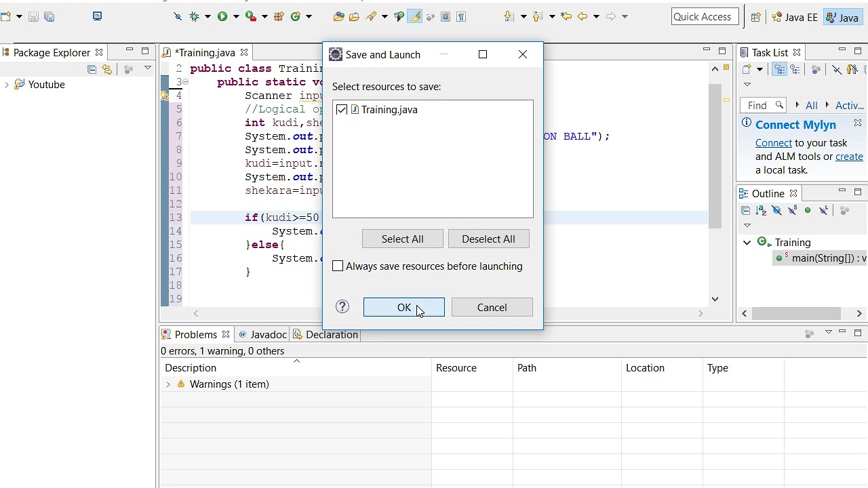The height and width of the screenshot is (488, 868).
Task: Switch to Java EE perspective
Action: [x=795, y=18]
